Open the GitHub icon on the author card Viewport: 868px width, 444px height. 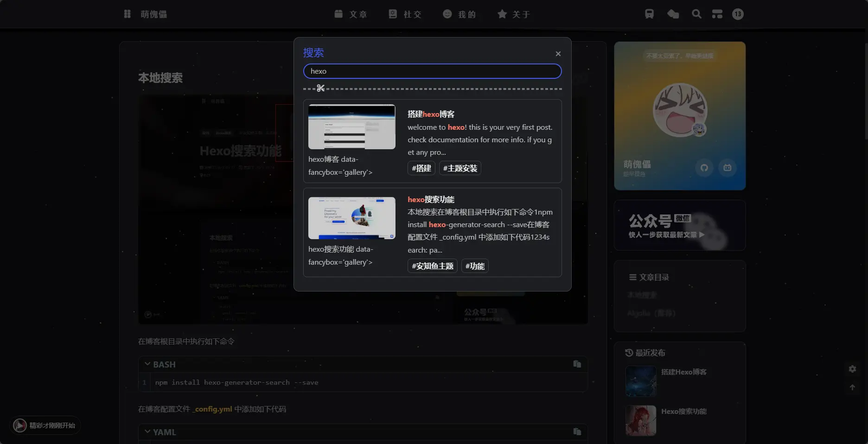click(x=704, y=168)
